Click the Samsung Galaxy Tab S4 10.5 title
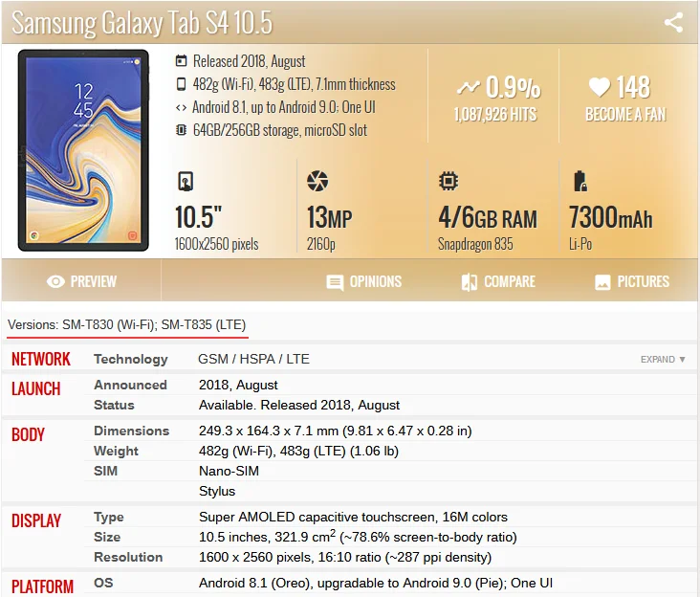 142,22
